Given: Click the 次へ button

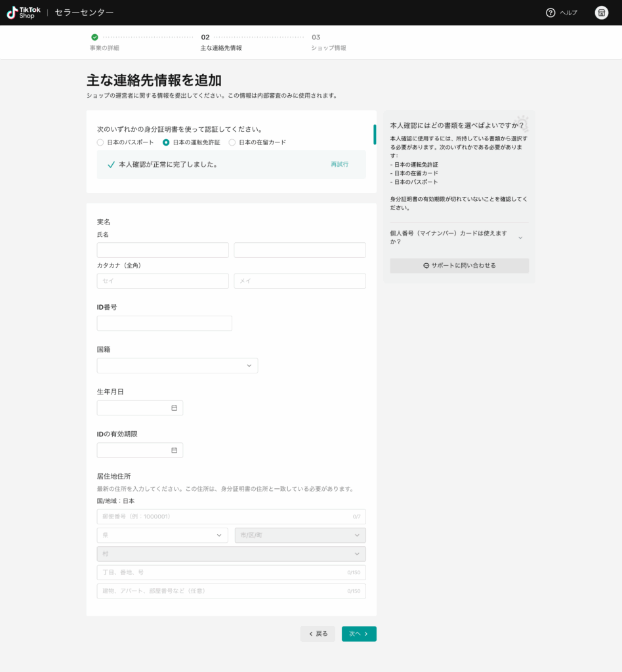Looking at the screenshot, I should point(359,634).
